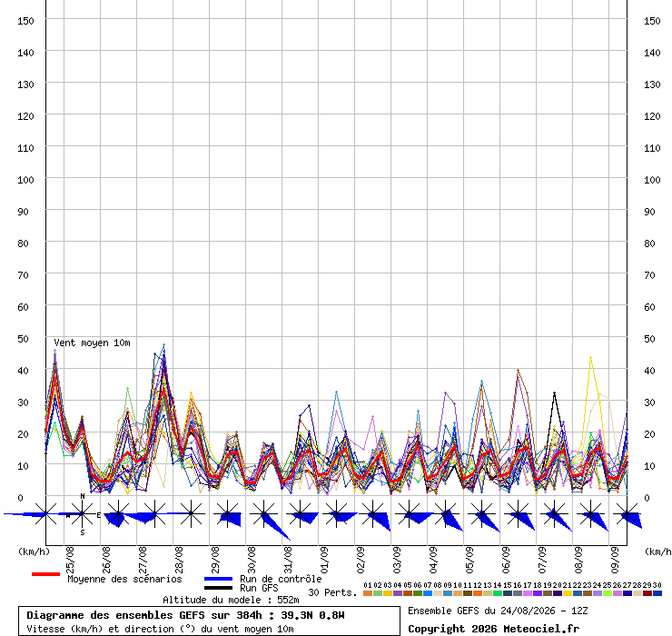Screen dimensions: 672x636
Task: Select perturbation 09 teal-blue swatch
Action: [x=448, y=593]
